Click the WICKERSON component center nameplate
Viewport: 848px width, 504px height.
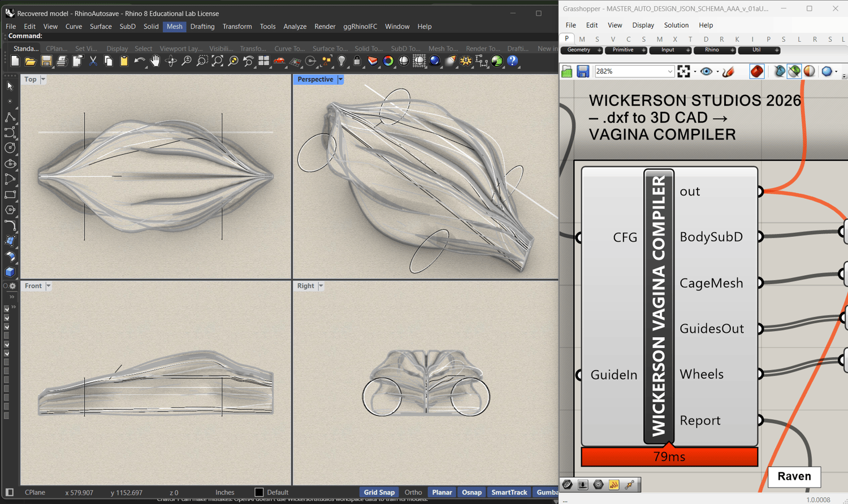(659, 306)
